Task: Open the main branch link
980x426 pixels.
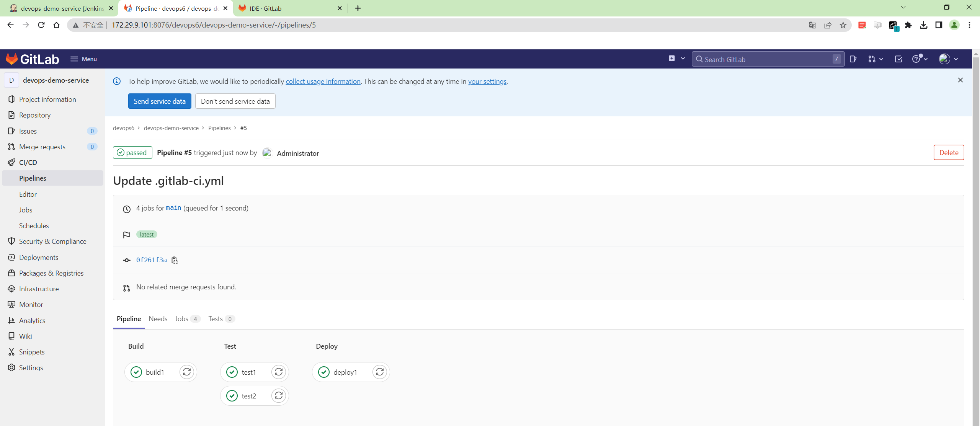Action: pos(173,208)
